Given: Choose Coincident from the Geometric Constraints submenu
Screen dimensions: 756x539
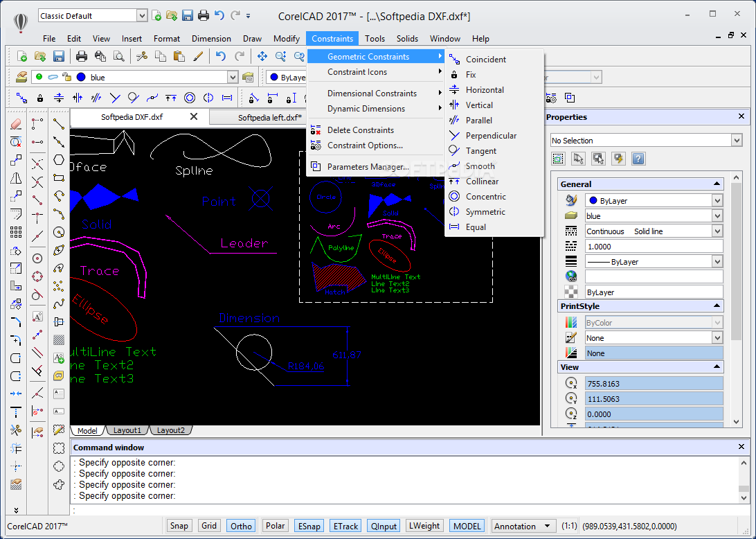Looking at the screenshot, I should [x=495, y=60].
